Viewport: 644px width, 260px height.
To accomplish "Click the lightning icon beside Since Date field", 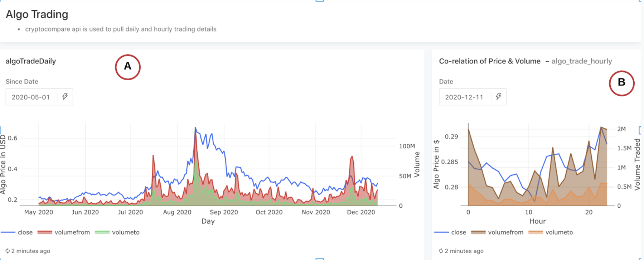I will point(65,97).
